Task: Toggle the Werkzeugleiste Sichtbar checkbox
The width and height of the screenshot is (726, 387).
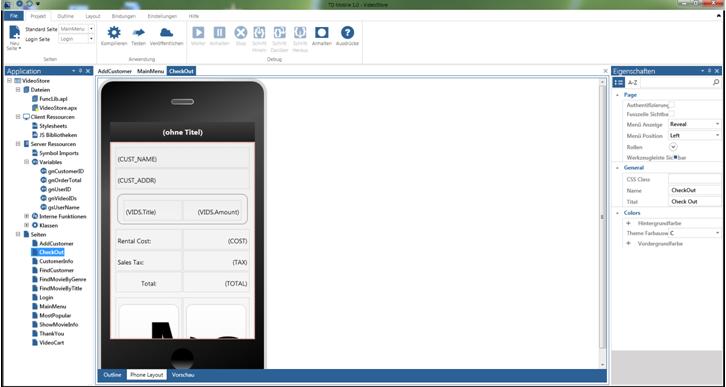Action: 676,157
